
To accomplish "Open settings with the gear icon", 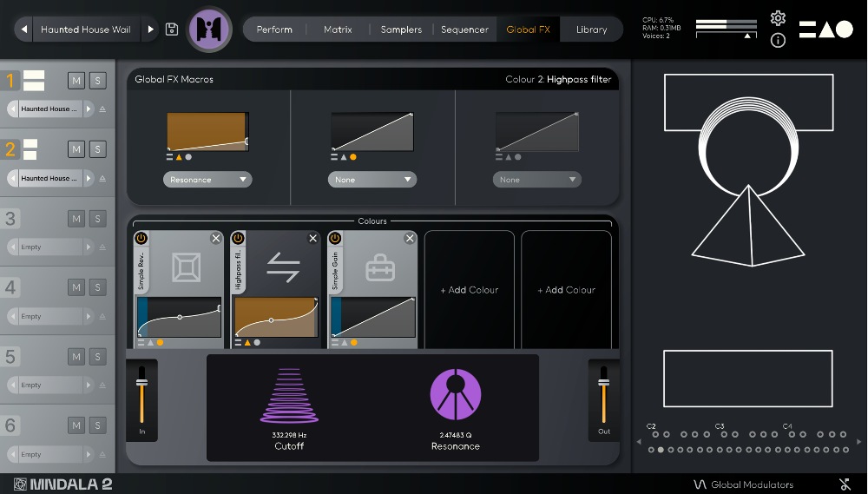I will click(x=778, y=18).
